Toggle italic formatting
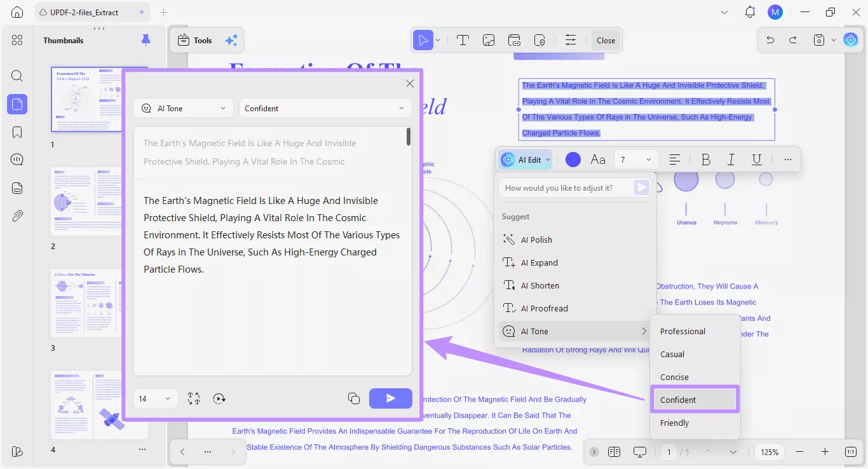The width and height of the screenshot is (868, 469). point(731,160)
